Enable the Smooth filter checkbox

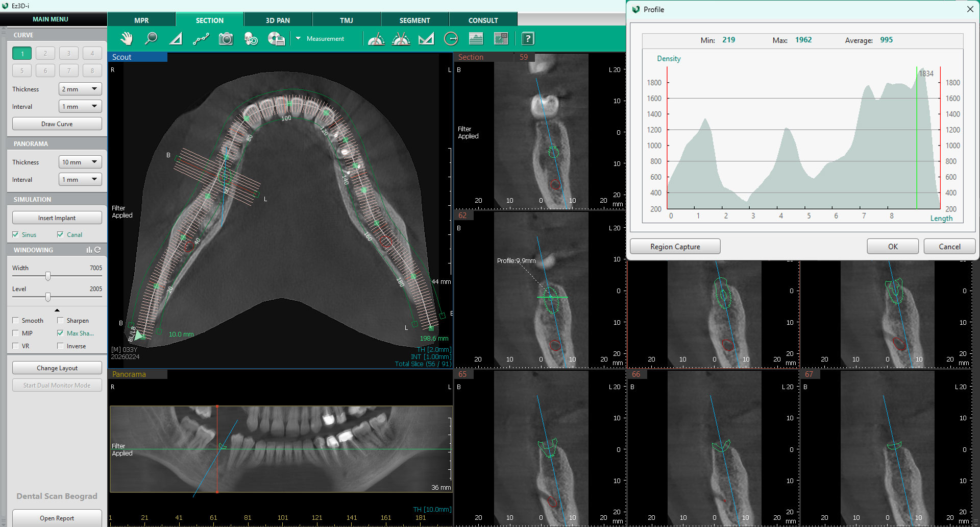(x=15, y=320)
